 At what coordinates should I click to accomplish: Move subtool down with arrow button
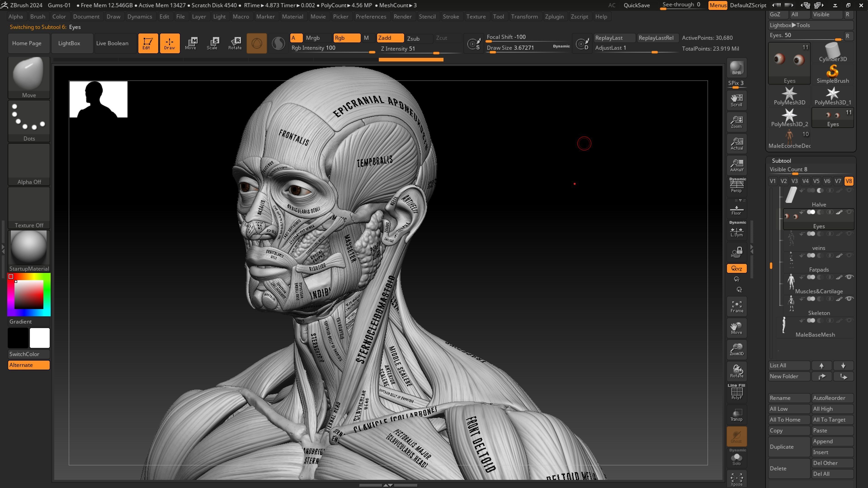(x=843, y=365)
